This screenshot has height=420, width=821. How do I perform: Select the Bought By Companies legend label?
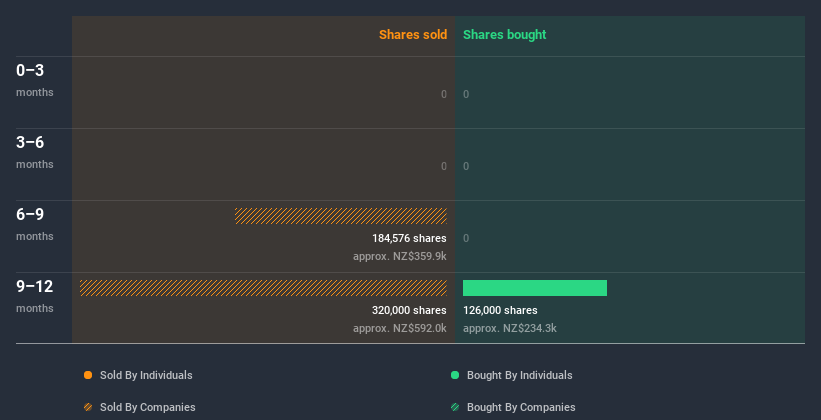click(x=521, y=407)
